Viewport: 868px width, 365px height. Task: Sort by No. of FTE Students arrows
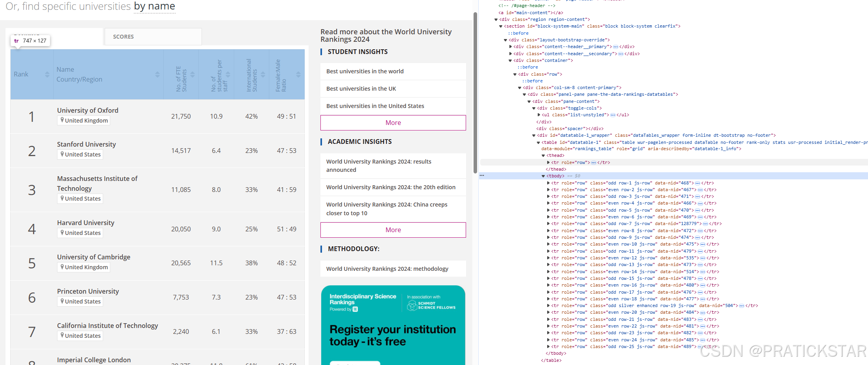coord(192,74)
